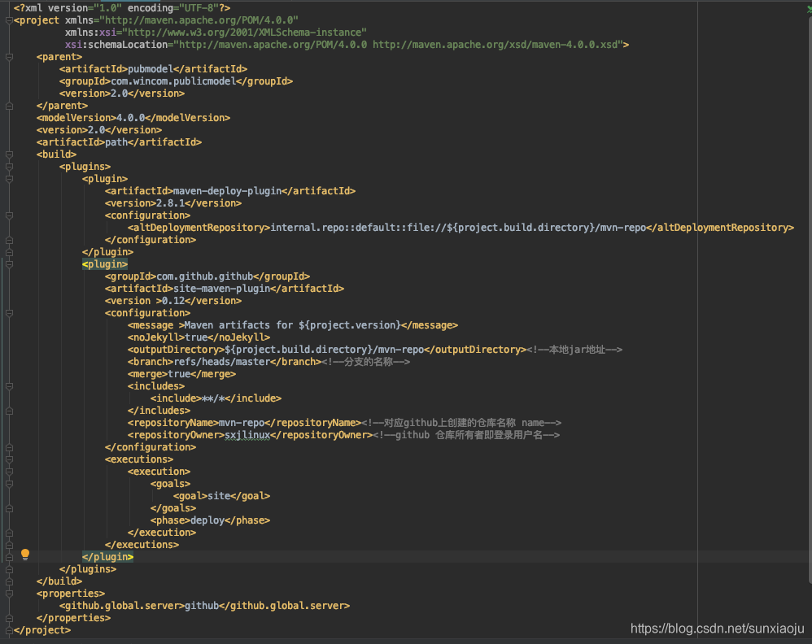Click the yellow lightbulb intention icon
The image size is (812, 644).
pos(25,555)
